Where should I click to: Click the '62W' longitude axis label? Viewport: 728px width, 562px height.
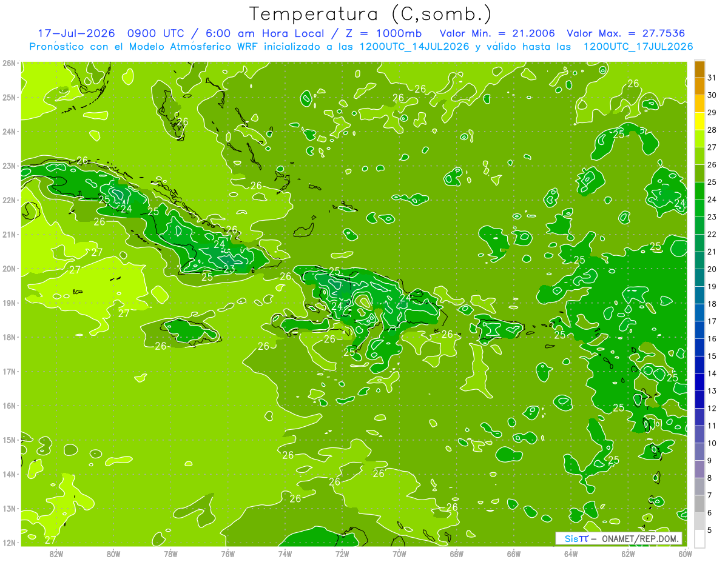coord(628,554)
